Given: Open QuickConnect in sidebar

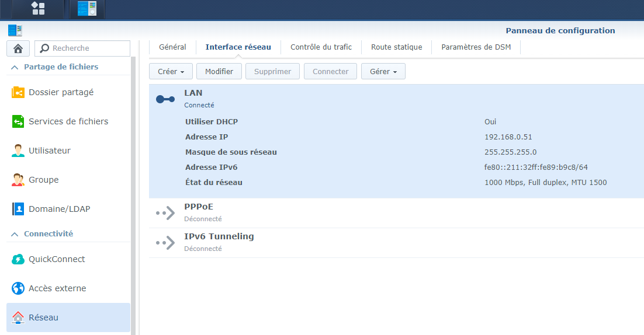Looking at the screenshot, I should (68, 259).
